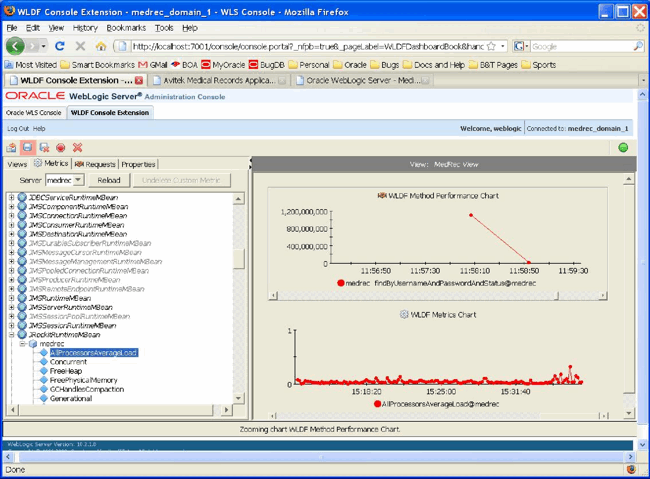Click the MyOracle bookmark
This screenshot has height=479, width=650.
[x=223, y=65]
